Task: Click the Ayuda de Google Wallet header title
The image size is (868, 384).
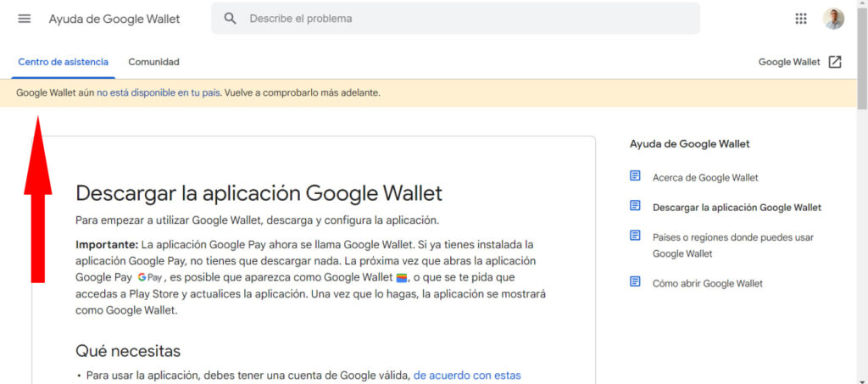Action: point(114,19)
